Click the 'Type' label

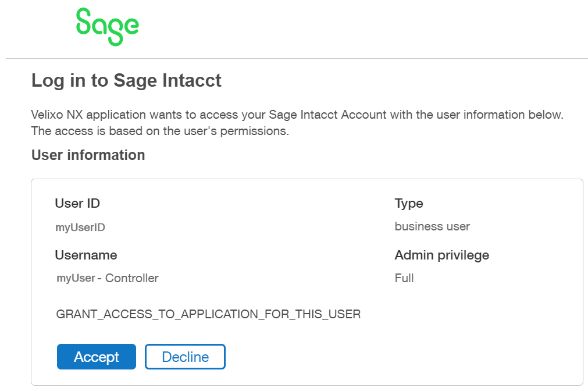point(409,204)
